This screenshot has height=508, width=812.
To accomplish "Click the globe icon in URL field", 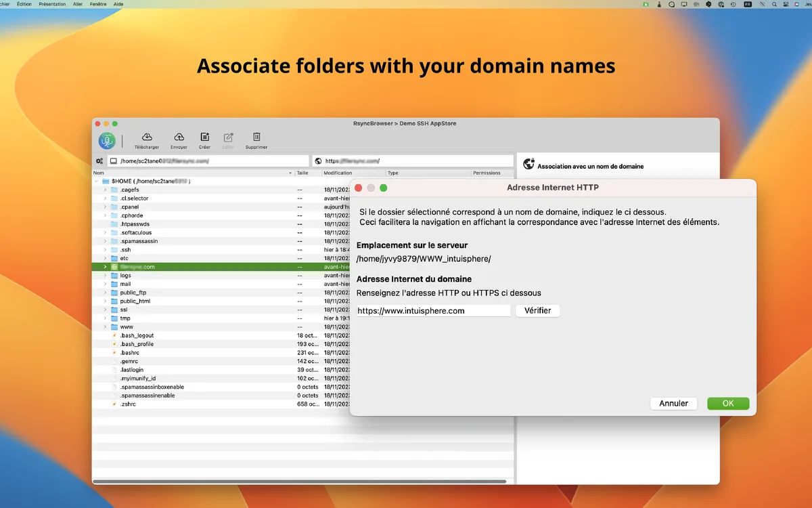I will 318,161.
